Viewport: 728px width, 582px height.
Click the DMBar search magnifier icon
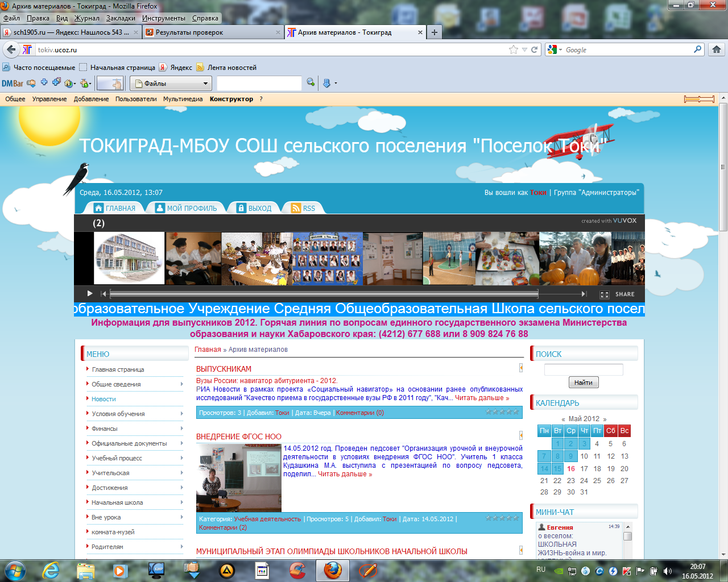click(311, 82)
